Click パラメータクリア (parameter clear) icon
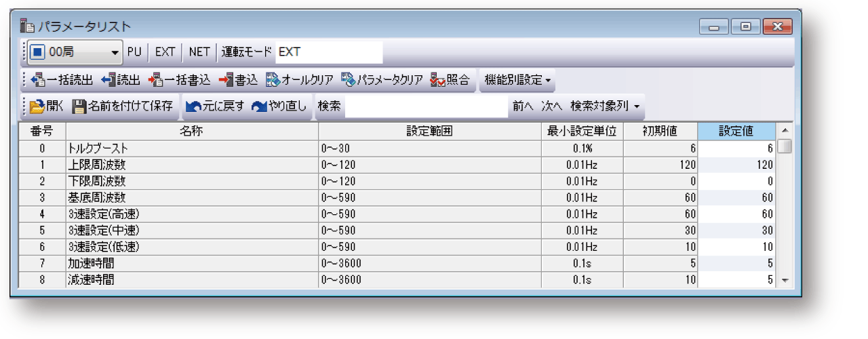Screen dimensions: 868x339 click(348, 80)
